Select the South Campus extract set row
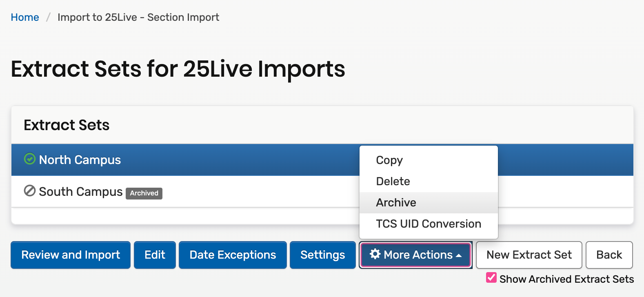Viewport: 644px width, 297px height. [245, 192]
